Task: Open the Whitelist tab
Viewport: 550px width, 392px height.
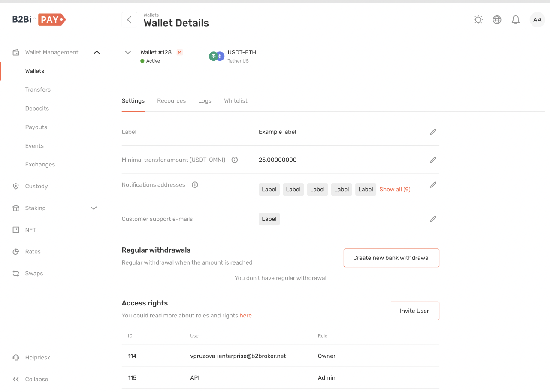Action: pos(236,101)
